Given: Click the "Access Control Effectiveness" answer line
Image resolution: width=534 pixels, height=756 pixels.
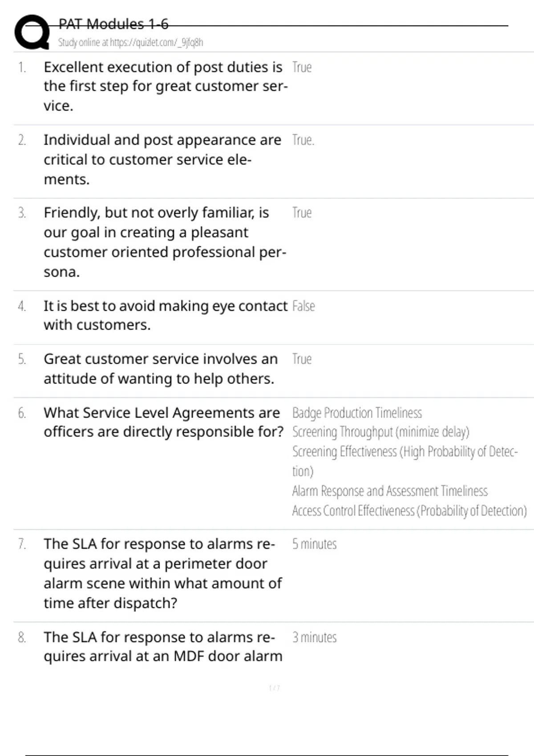Looking at the screenshot, I should point(409,511).
